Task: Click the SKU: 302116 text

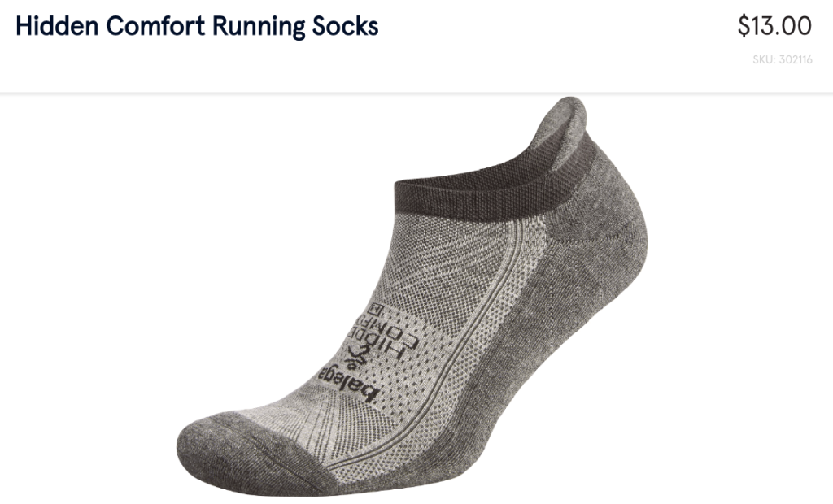Action: [x=782, y=59]
